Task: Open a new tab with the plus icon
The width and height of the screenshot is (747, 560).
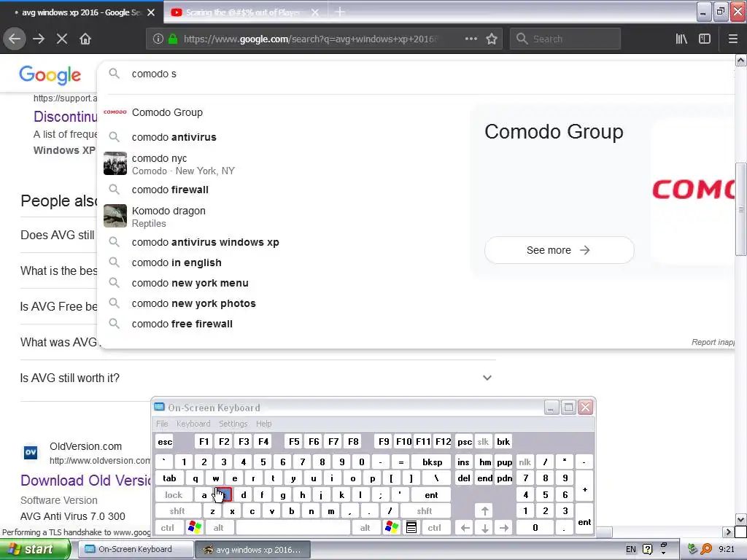Action: [340, 12]
